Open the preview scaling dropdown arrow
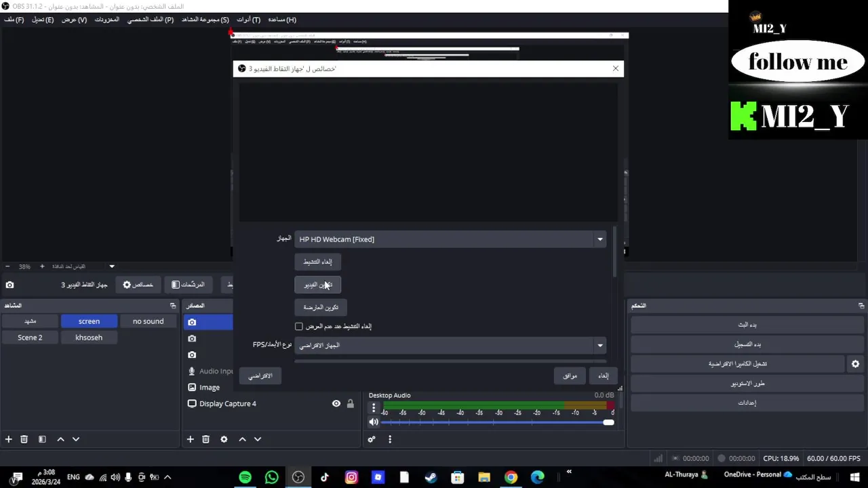The height and width of the screenshot is (488, 868). pos(112,266)
